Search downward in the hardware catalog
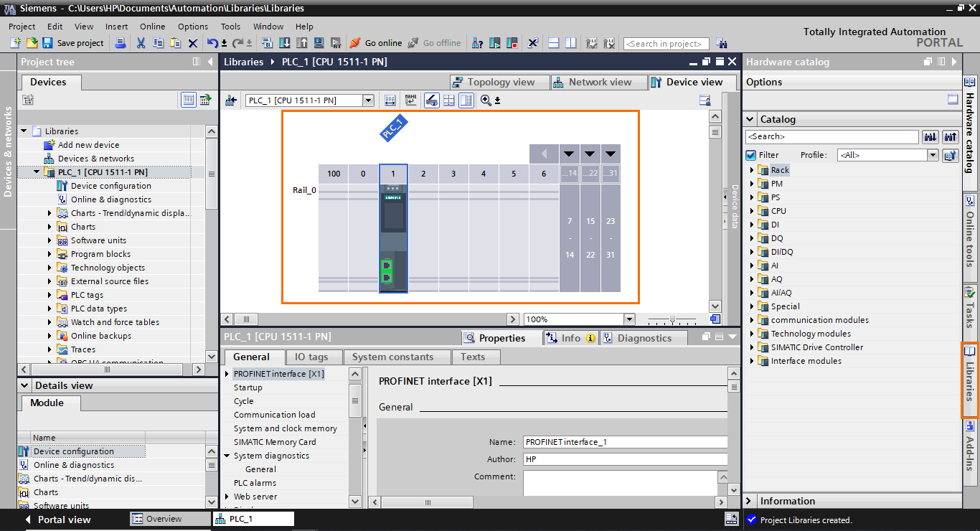This screenshot has height=531, width=980. coord(930,136)
